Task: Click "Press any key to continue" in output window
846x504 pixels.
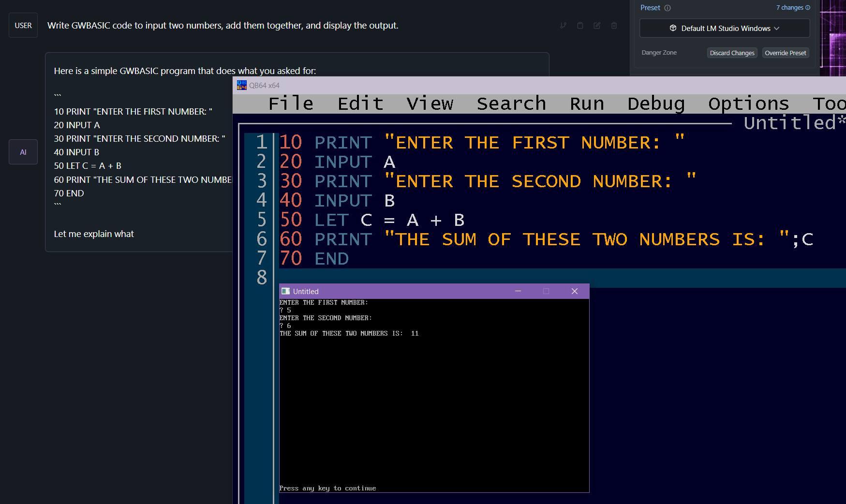Action: pyautogui.click(x=327, y=488)
